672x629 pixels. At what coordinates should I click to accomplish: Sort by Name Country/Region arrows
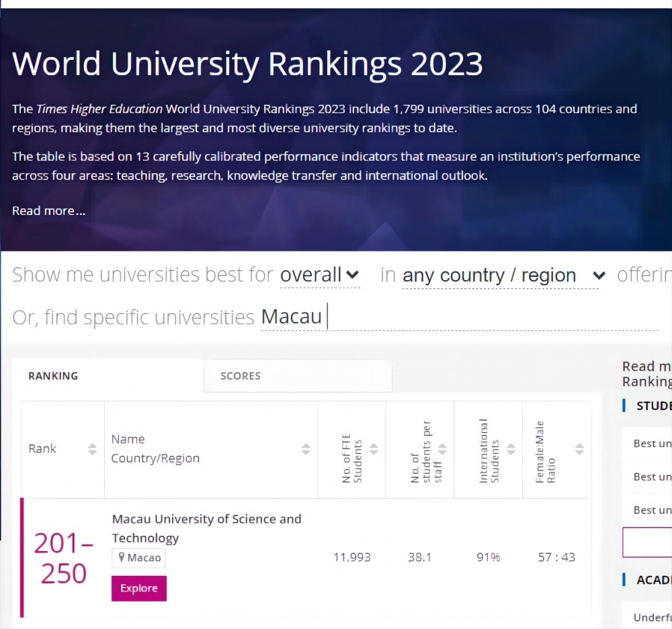click(306, 449)
